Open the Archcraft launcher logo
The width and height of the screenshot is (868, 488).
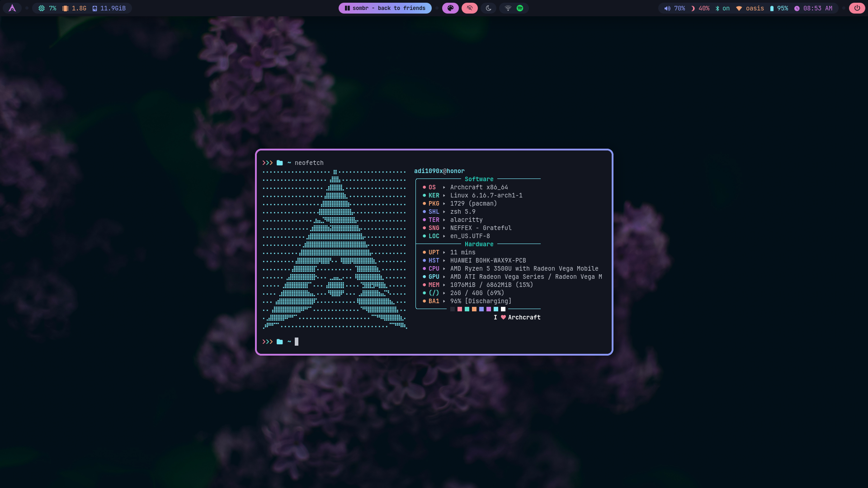point(12,8)
